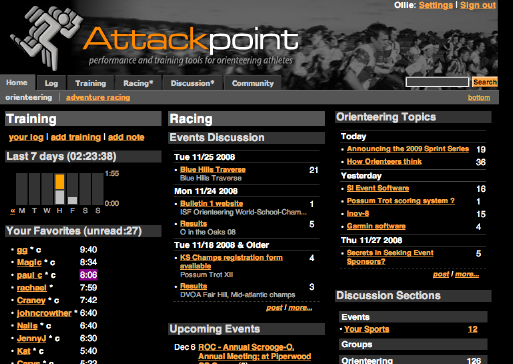
Task: Open the Home tab
Action: tap(17, 82)
